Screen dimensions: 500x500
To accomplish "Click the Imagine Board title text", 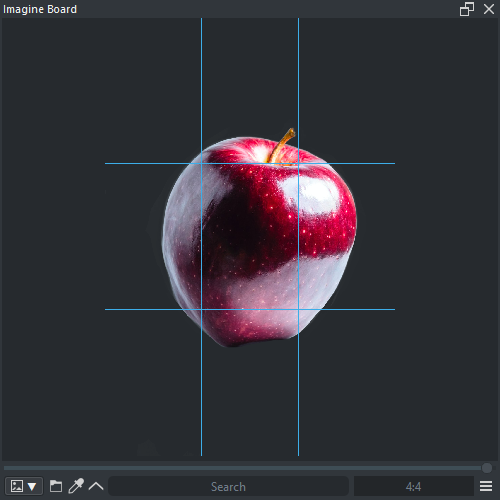I will 40,9.
